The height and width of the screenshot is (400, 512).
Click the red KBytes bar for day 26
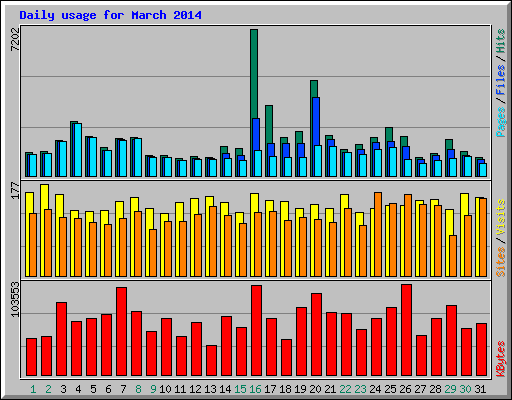[407, 330]
